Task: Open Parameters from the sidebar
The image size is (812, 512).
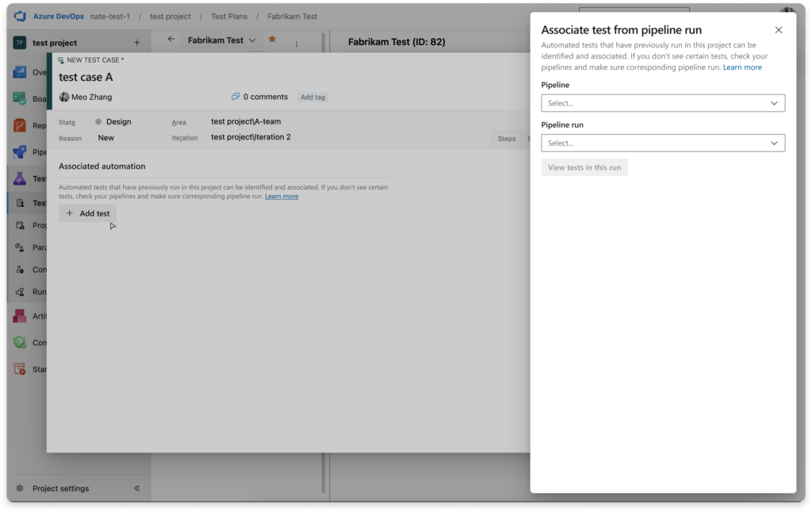Action: [x=20, y=247]
